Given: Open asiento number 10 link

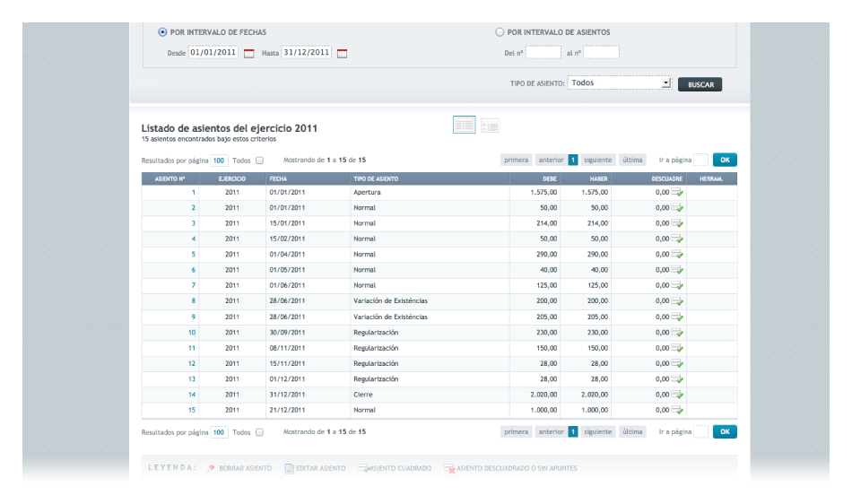Looking at the screenshot, I should click(x=192, y=333).
